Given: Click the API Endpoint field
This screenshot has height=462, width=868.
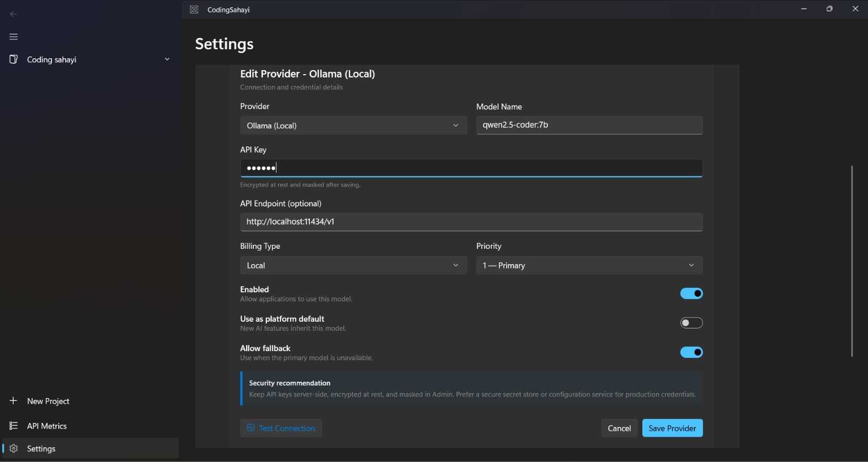Looking at the screenshot, I should tap(471, 222).
